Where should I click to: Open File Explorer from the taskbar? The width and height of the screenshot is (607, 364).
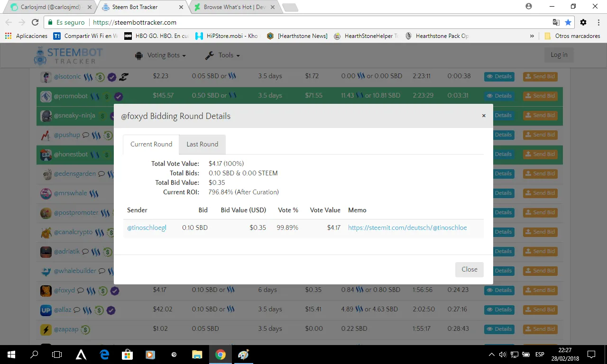click(197, 354)
